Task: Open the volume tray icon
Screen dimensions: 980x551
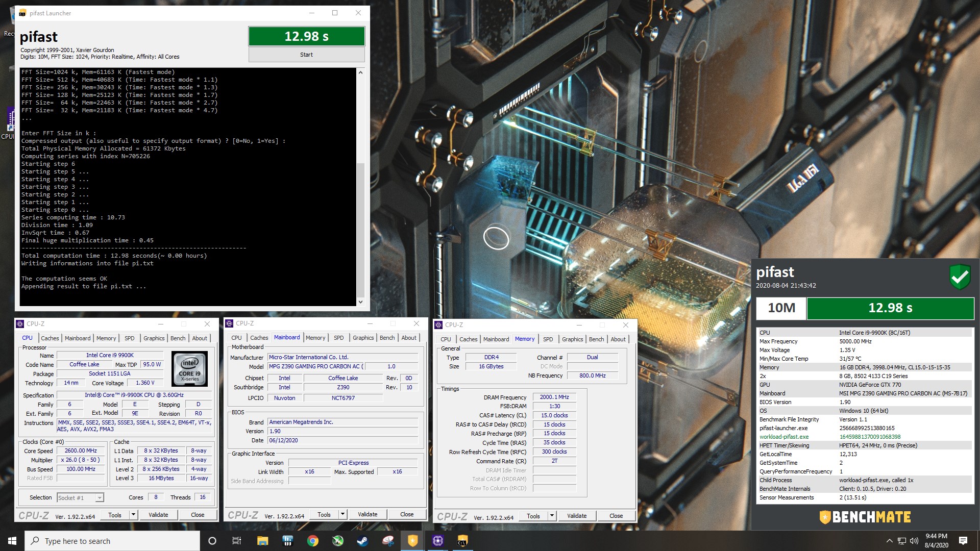Action: point(914,541)
